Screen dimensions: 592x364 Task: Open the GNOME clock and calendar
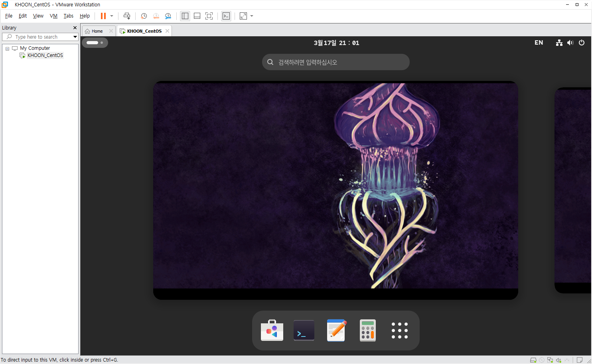pos(336,43)
